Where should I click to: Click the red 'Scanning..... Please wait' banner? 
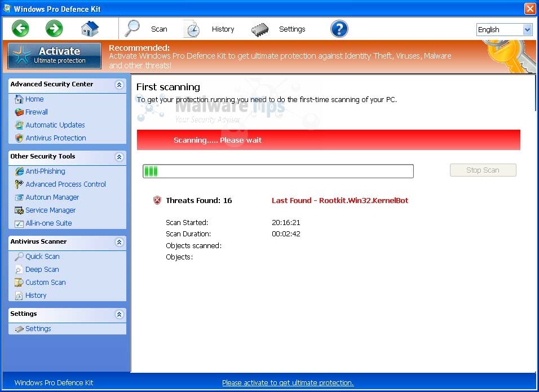click(328, 140)
